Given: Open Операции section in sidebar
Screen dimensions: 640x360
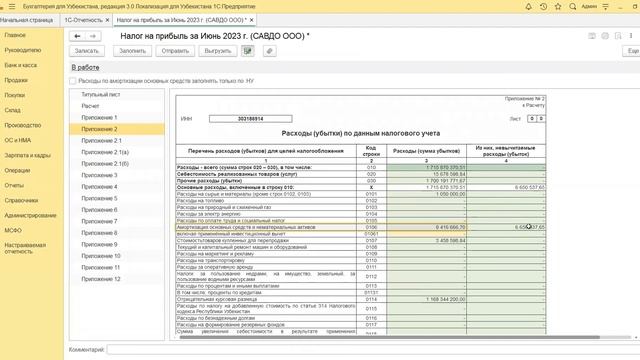Looking at the screenshot, I should coord(17,170).
